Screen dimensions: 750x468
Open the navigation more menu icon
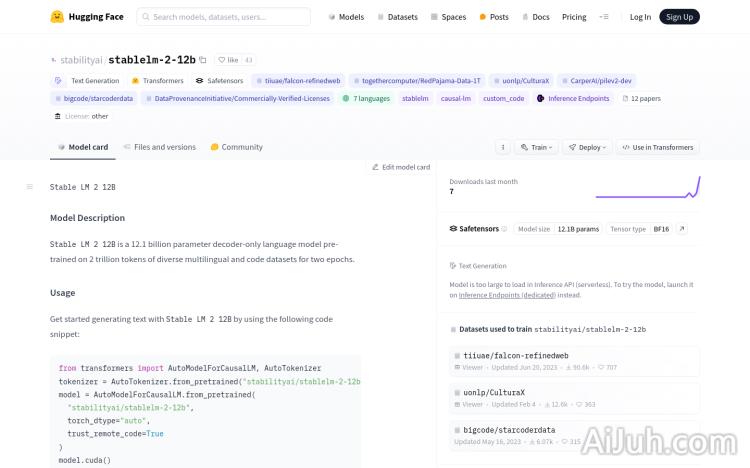(x=603, y=17)
